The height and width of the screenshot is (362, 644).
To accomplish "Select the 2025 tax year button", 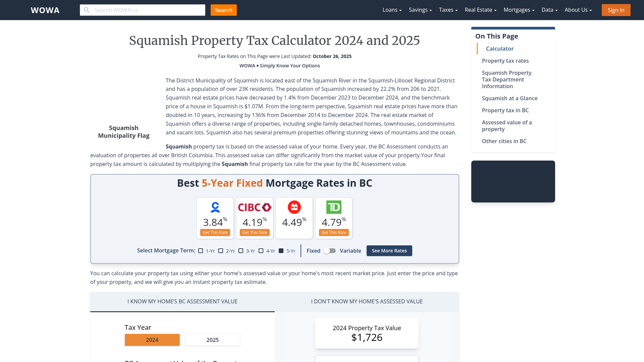I will click(x=212, y=340).
